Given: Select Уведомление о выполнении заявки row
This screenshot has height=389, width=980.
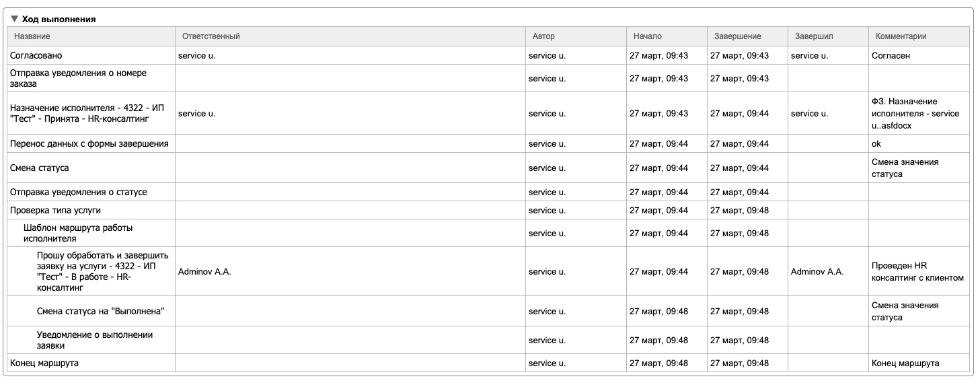Looking at the screenshot, I should tap(95, 340).
